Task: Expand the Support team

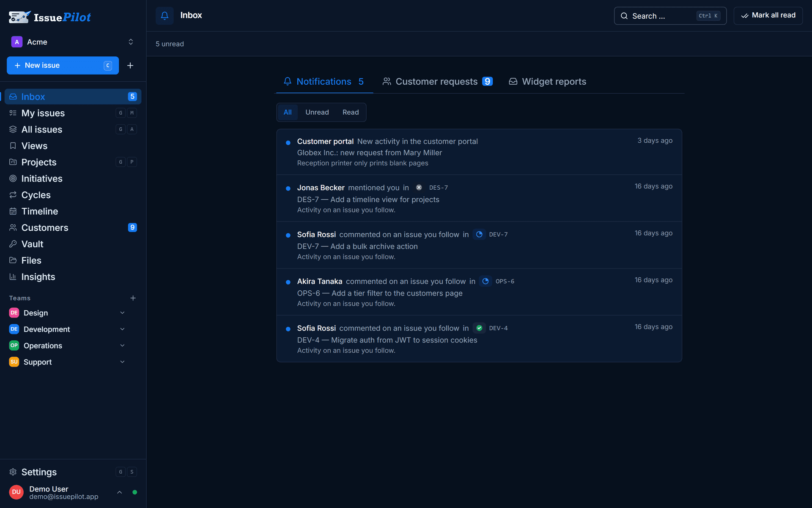Action: point(122,362)
